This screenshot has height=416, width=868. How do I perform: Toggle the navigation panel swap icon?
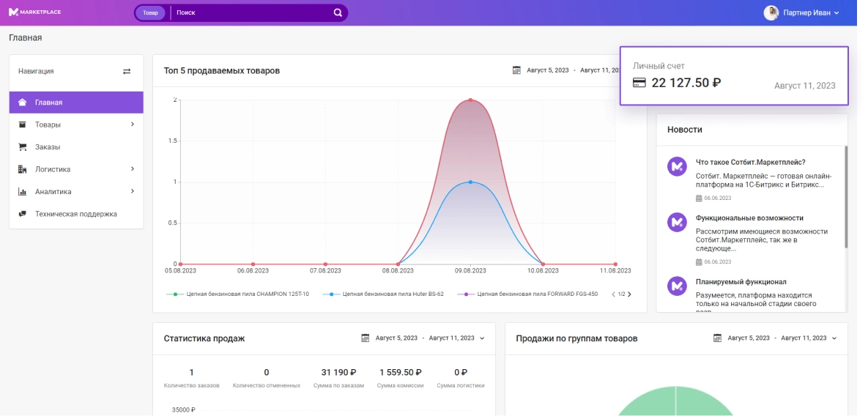(127, 71)
